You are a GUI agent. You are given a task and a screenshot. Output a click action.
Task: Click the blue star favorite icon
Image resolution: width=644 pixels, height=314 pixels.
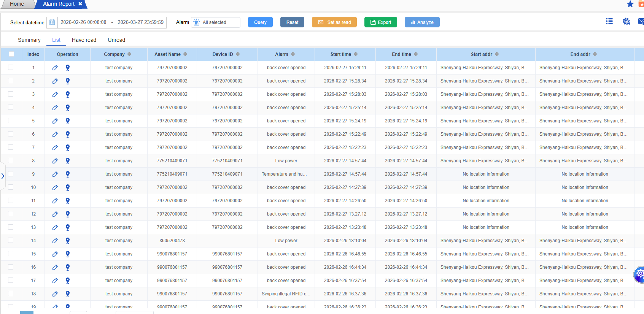[630, 4]
